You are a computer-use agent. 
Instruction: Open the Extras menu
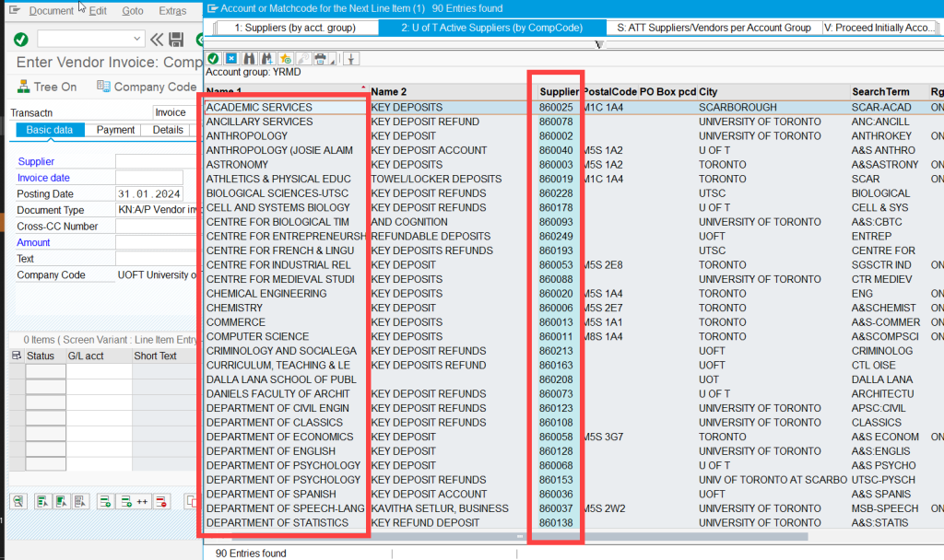tap(171, 10)
